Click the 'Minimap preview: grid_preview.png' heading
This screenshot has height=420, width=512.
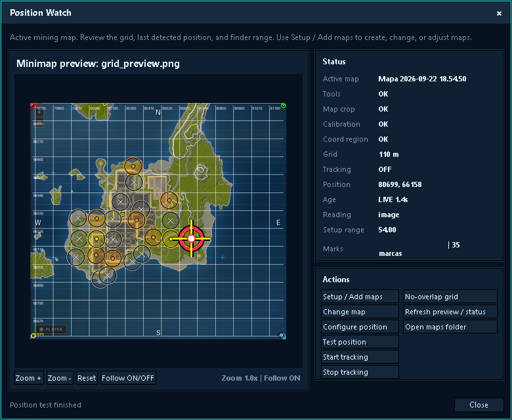[x=98, y=63]
